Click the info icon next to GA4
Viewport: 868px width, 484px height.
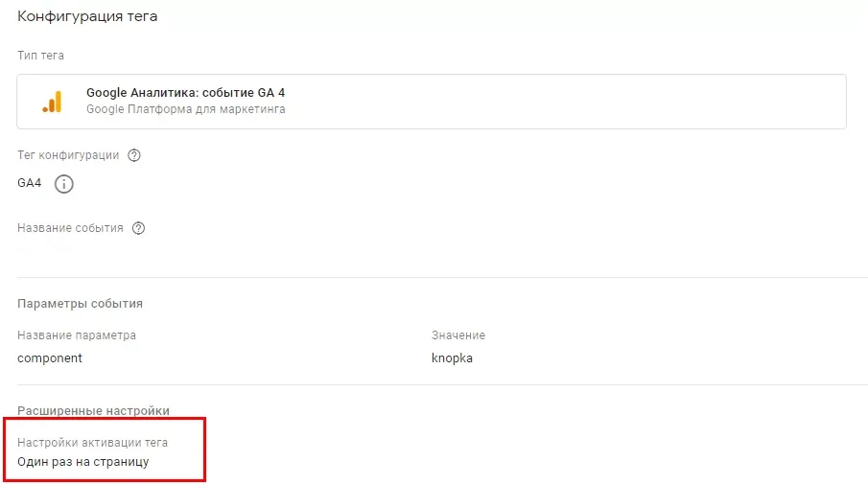[x=63, y=184]
